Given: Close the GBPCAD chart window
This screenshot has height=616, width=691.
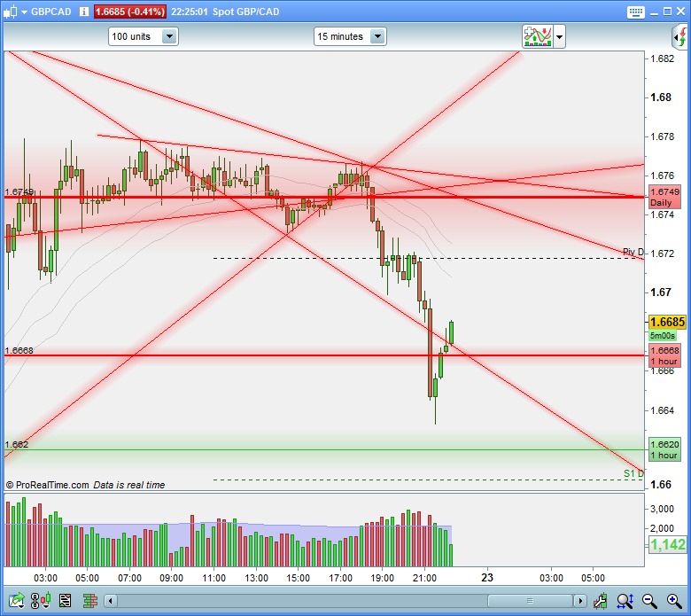Looking at the screenshot, I should (681, 12).
